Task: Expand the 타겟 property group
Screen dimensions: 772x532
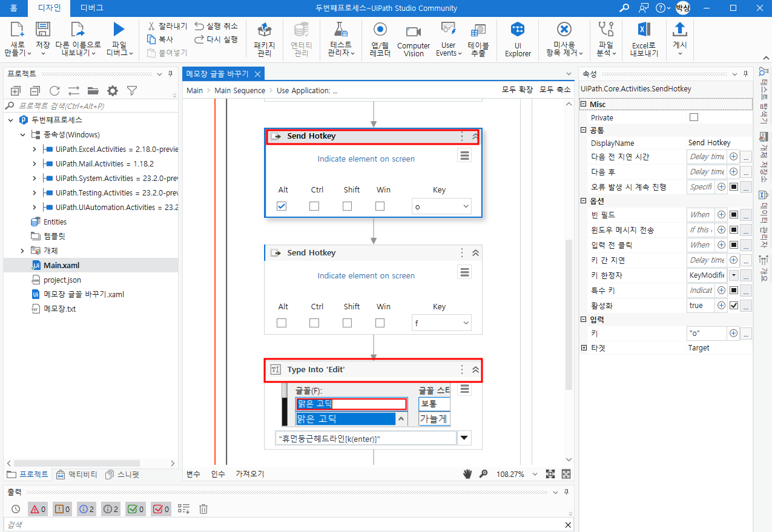Action: pyautogui.click(x=584, y=347)
